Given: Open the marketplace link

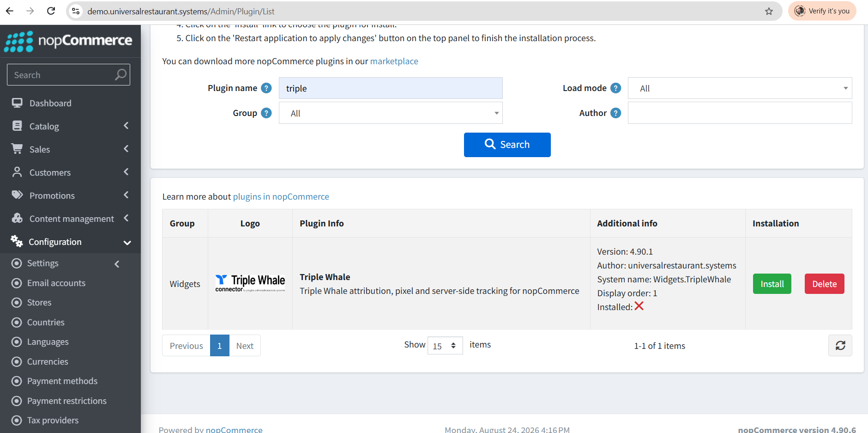Looking at the screenshot, I should [x=394, y=61].
